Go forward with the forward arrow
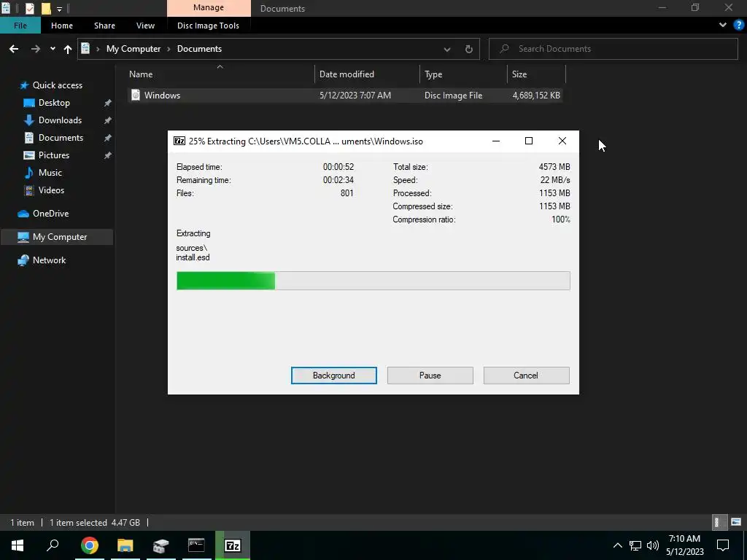Screen dimensions: 747x560 (35, 49)
